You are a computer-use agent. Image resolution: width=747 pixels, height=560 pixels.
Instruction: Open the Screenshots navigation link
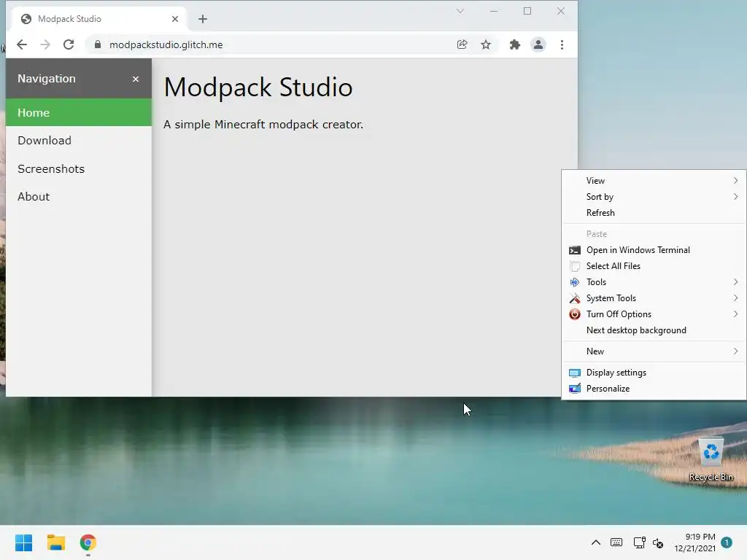79,168
